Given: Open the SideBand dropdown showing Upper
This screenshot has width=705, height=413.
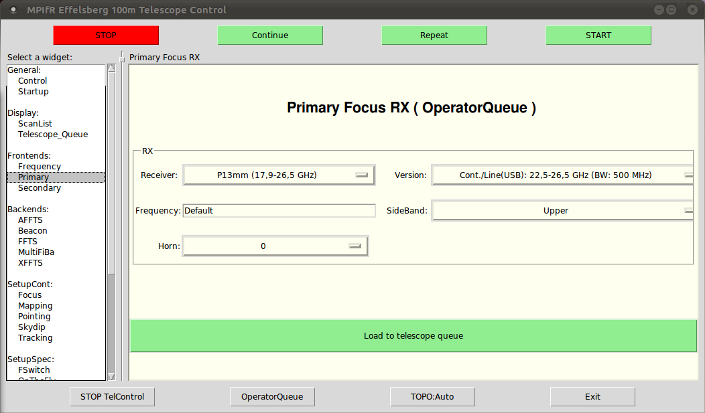Looking at the screenshot, I should (x=562, y=211).
